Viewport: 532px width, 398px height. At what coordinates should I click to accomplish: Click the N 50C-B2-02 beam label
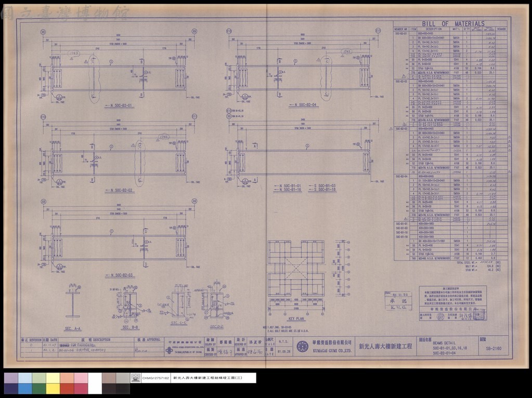tap(119, 191)
